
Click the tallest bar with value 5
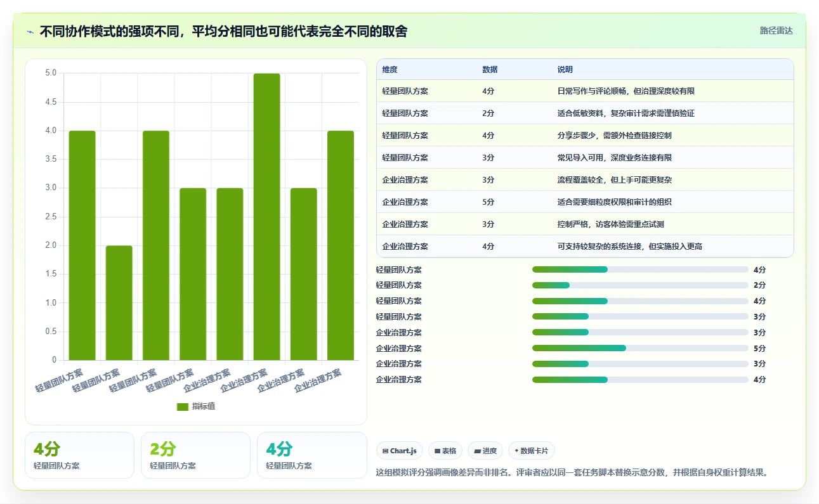point(266,217)
